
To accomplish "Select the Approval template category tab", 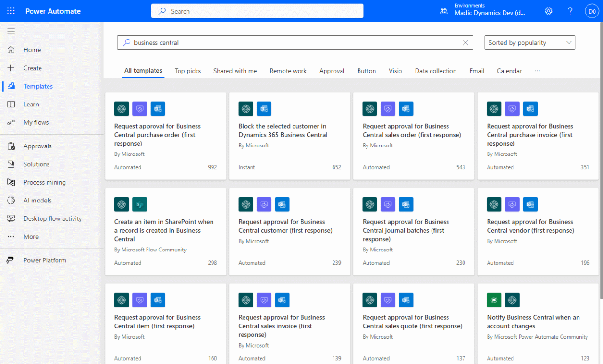I will [x=332, y=71].
